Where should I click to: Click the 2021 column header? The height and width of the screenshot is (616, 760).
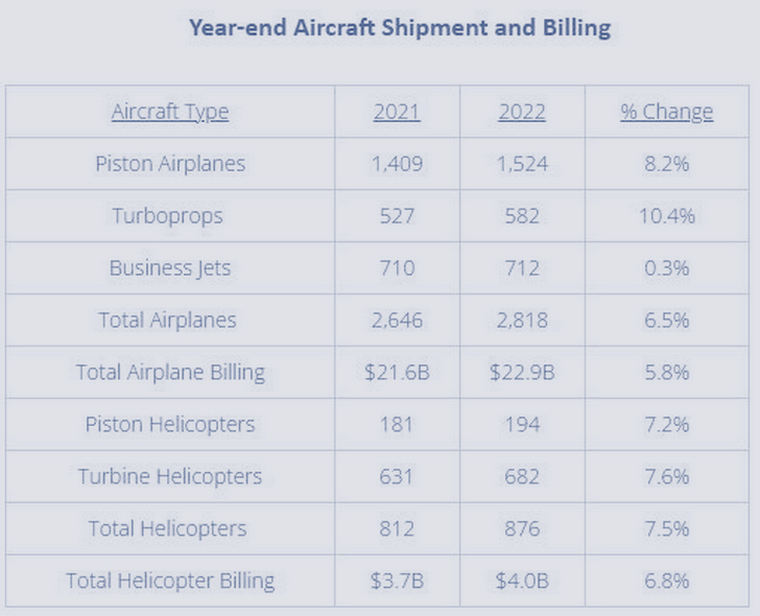pos(397,111)
